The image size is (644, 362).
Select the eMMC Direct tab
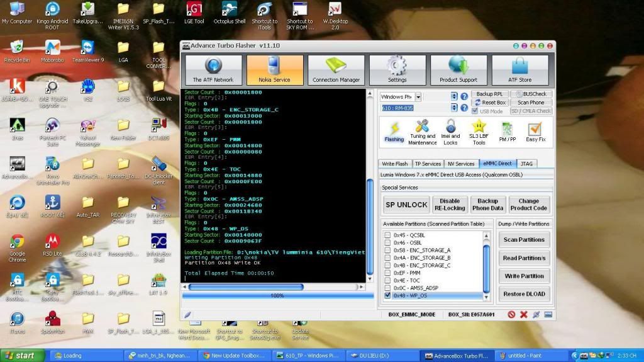(497, 163)
